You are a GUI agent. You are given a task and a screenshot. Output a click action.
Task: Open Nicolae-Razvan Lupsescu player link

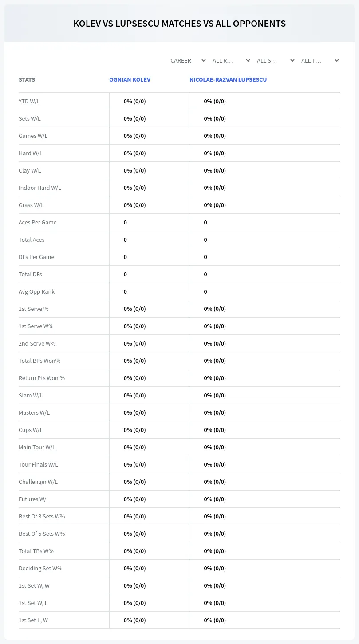(228, 80)
